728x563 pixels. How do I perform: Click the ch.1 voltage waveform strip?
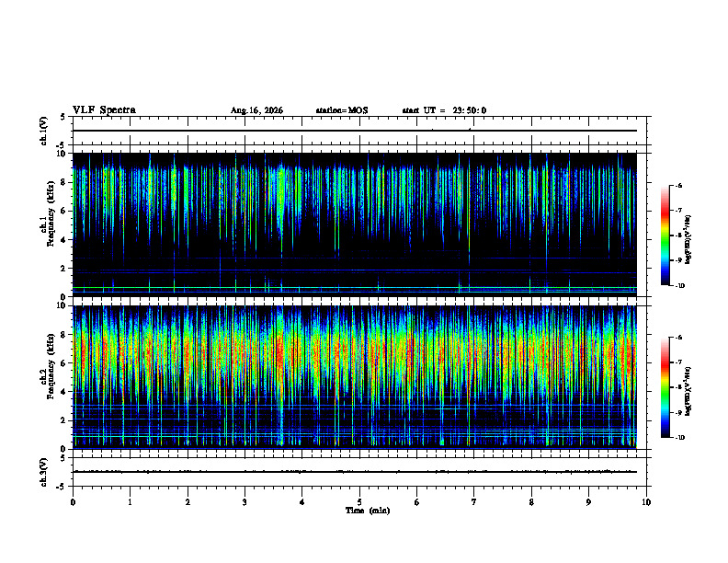359,131
